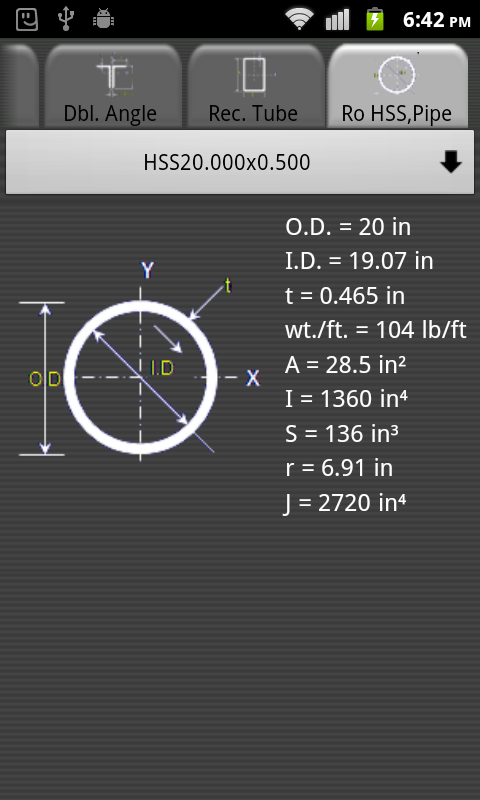This screenshot has height=800, width=480.
Task: Tap the battery charging icon
Action: pyautogui.click(x=375, y=19)
